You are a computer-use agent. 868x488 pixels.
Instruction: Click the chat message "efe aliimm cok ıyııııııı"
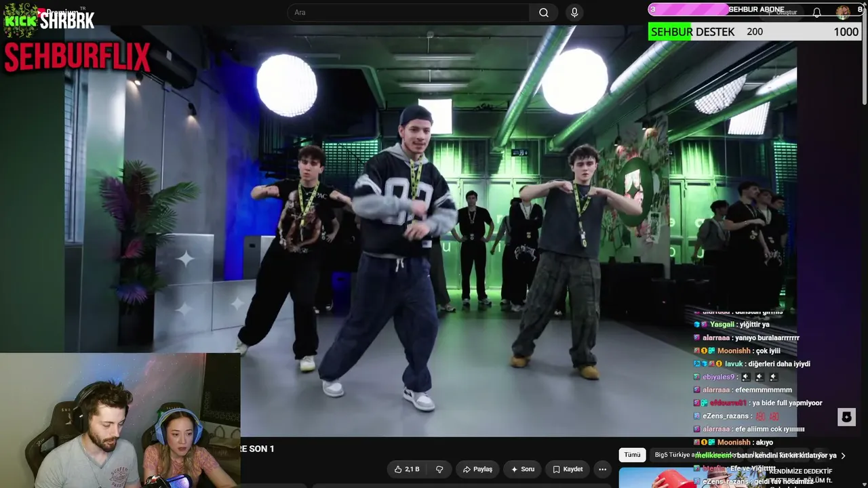(770, 429)
